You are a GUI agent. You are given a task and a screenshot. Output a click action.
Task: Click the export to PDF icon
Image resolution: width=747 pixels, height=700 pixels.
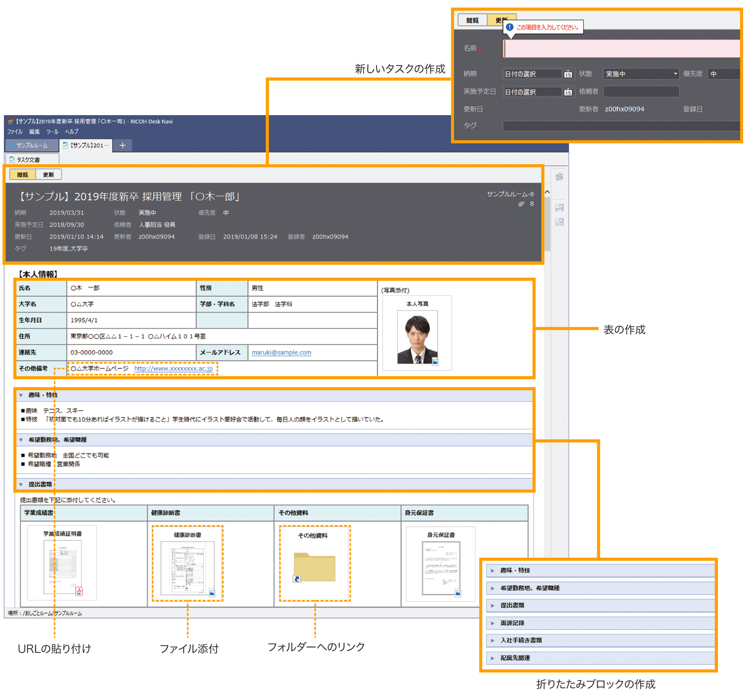(559, 222)
